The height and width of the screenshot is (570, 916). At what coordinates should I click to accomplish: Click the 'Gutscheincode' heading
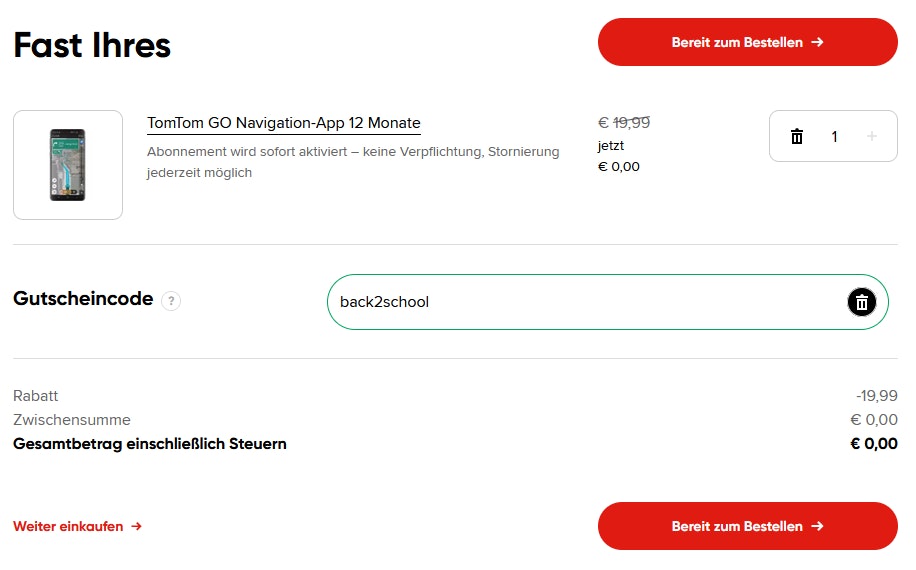tap(83, 298)
